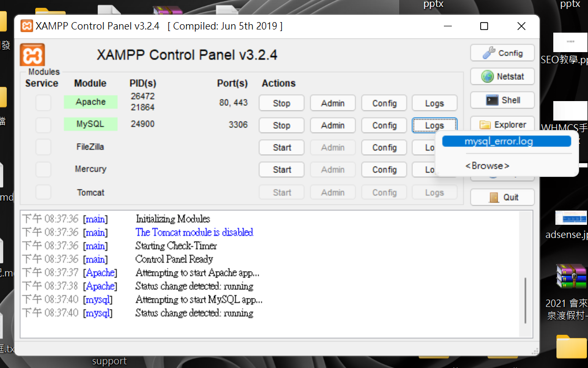Screen dimensions: 588x368
Task: Choose <Browse> in the Logs popup
Action: coord(487,166)
